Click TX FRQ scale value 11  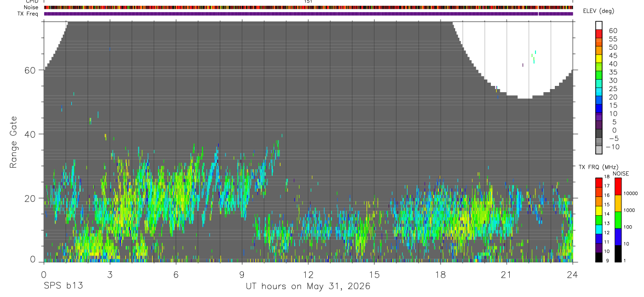coord(606,242)
